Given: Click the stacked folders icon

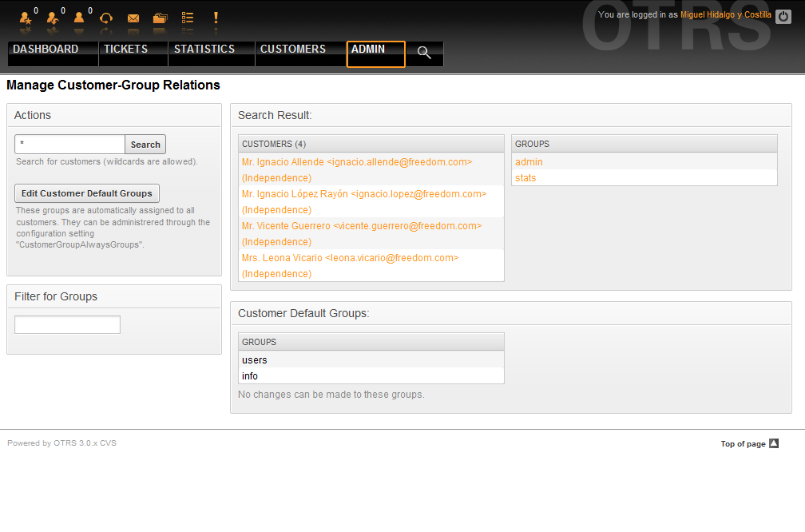Looking at the screenshot, I should click(x=161, y=18).
